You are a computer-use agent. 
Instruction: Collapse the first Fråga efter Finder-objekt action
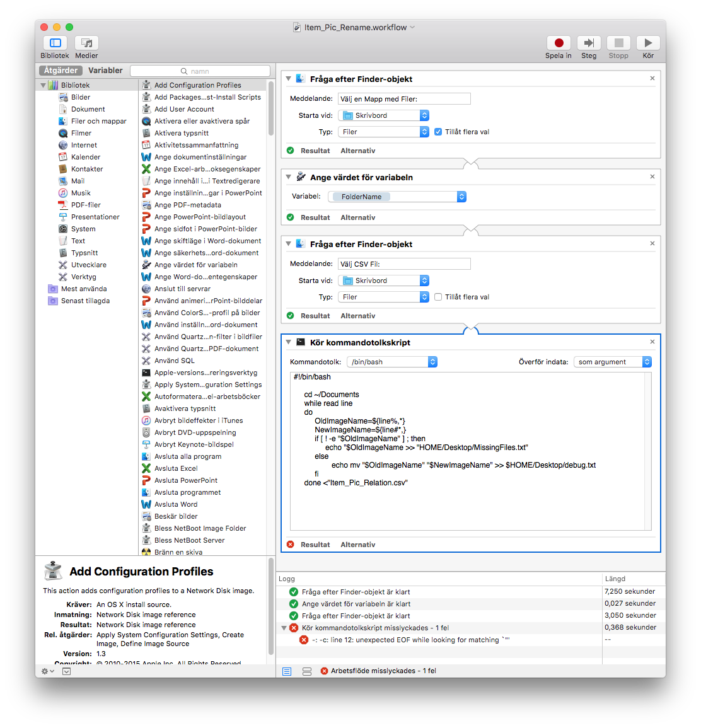[288, 78]
